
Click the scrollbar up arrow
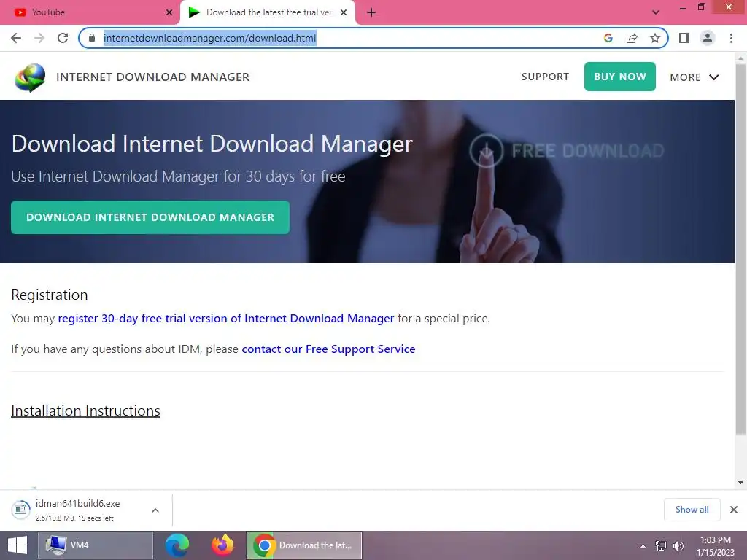(740, 58)
